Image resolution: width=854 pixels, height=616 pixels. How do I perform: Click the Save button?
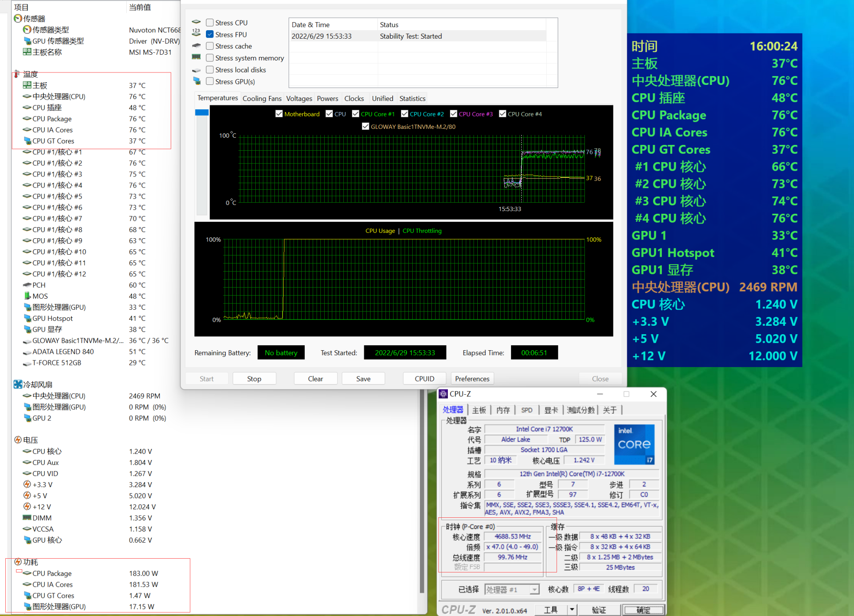click(363, 379)
